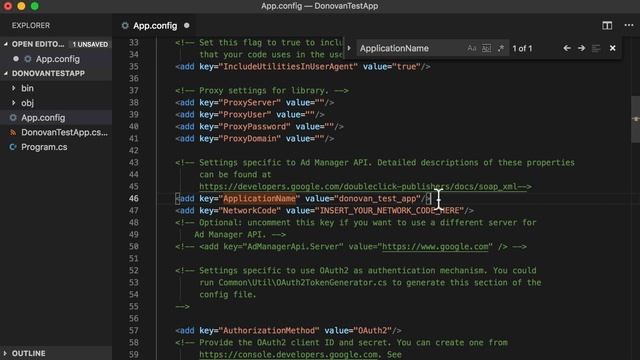This screenshot has width=640, height=360.
Task: Open the console.developers.google.com link
Action: coord(288,354)
